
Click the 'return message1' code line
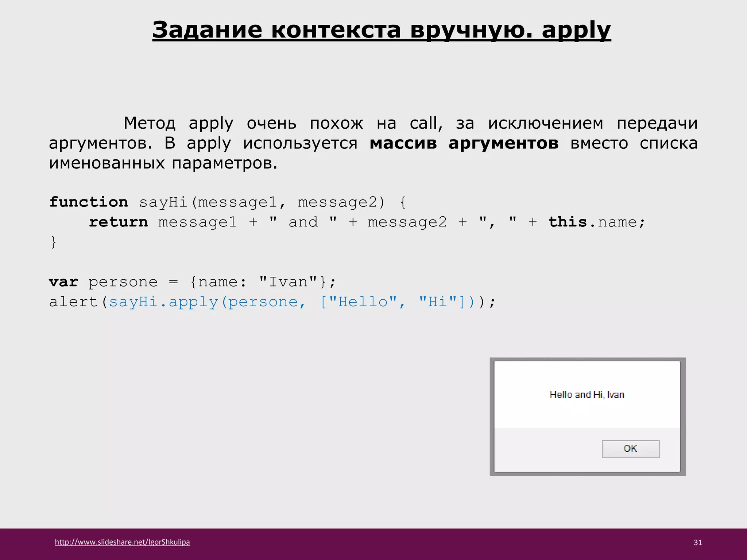367,222
